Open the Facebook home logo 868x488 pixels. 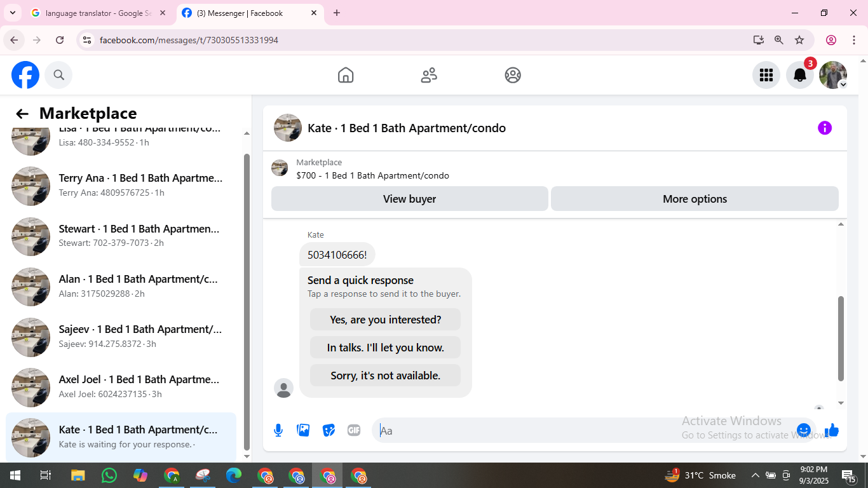pos(25,75)
